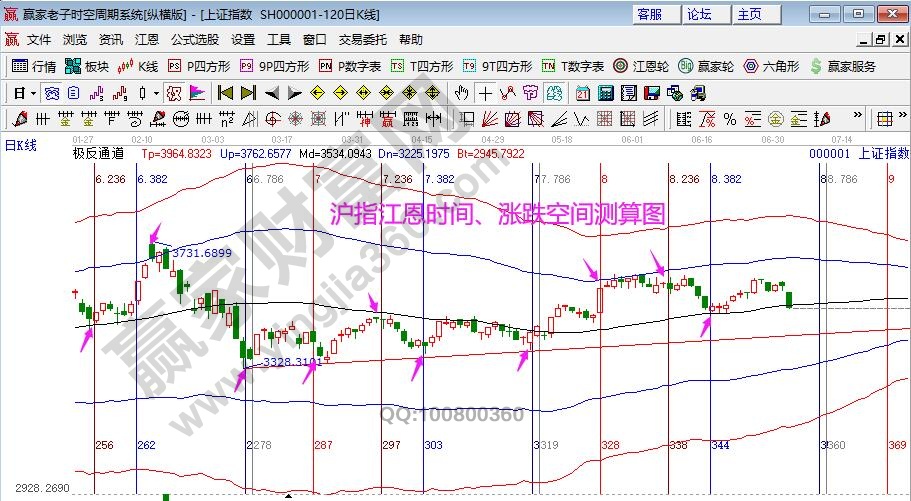Open the 公式选股 menu

pyautogui.click(x=194, y=40)
